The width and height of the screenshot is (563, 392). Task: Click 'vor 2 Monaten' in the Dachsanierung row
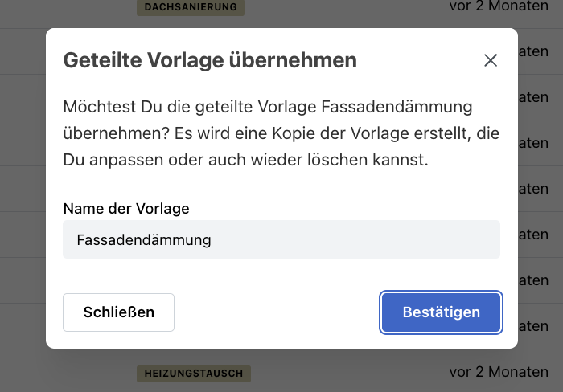[499, 6]
